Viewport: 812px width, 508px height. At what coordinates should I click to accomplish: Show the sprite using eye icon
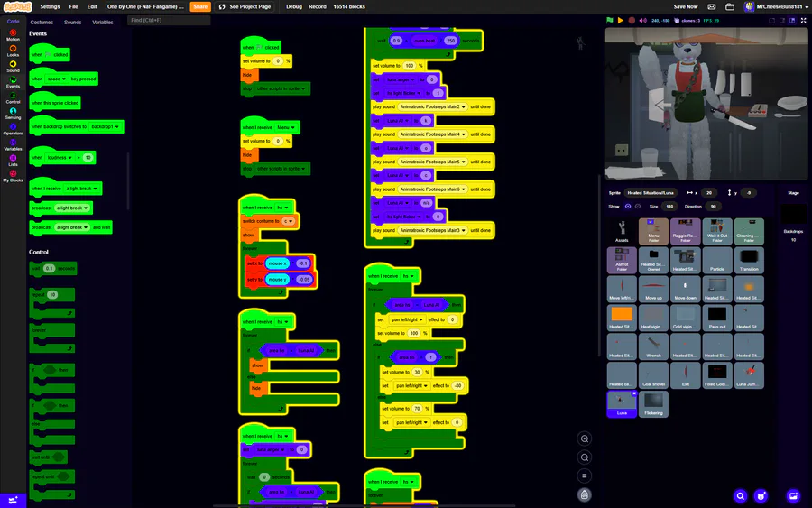[x=628, y=206]
